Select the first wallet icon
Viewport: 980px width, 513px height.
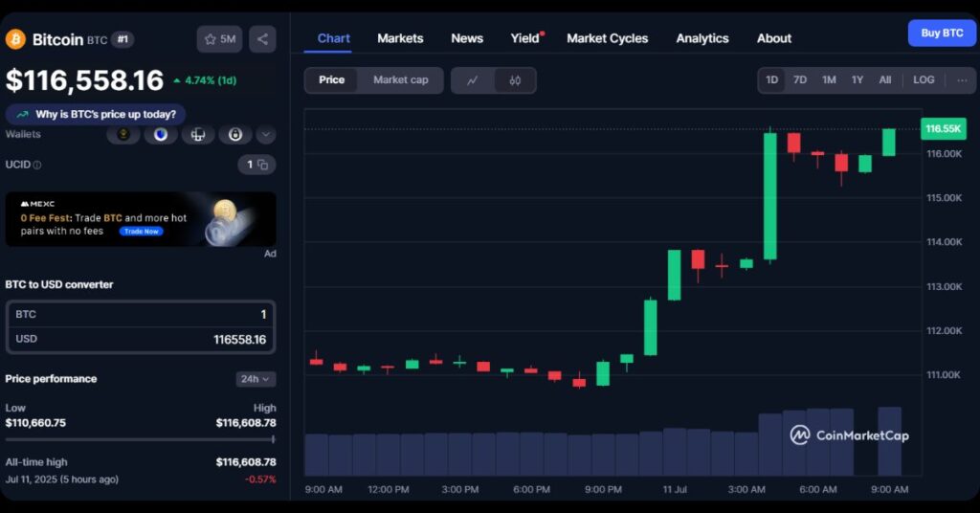click(123, 134)
